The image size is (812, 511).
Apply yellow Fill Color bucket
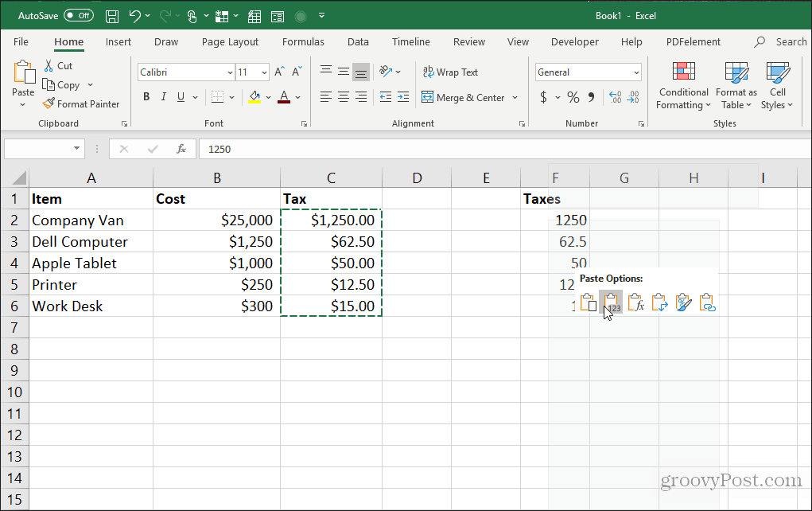click(254, 97)
